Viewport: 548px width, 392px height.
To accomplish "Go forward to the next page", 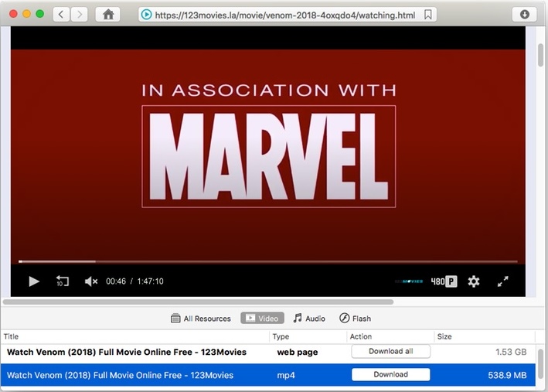I will point(80,15).
